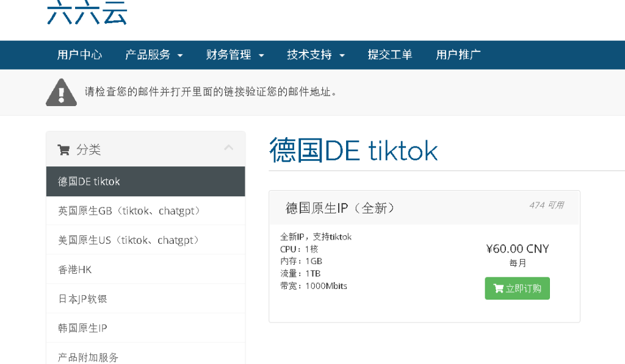Expand the 财务管理 dropdown menu
Image resolution: width=625 pixels, height=364 pixels.
pyautogui.click(x=235, y=55)
